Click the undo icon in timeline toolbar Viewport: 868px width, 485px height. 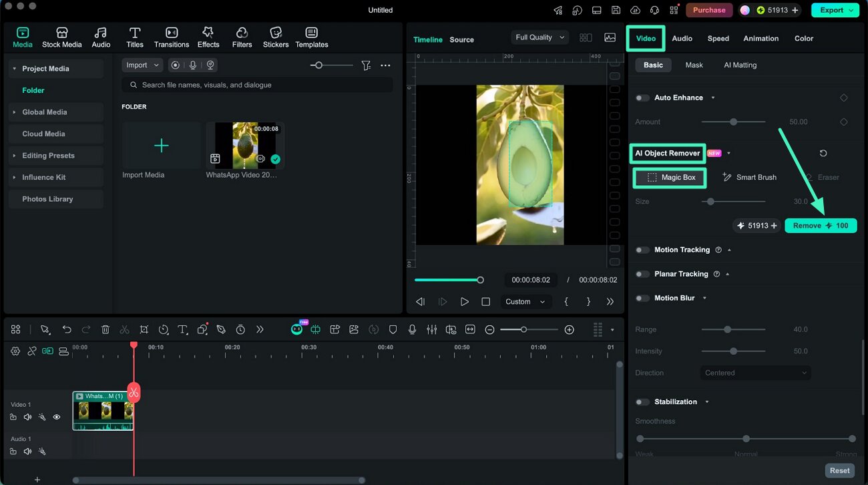pos(67,329)
